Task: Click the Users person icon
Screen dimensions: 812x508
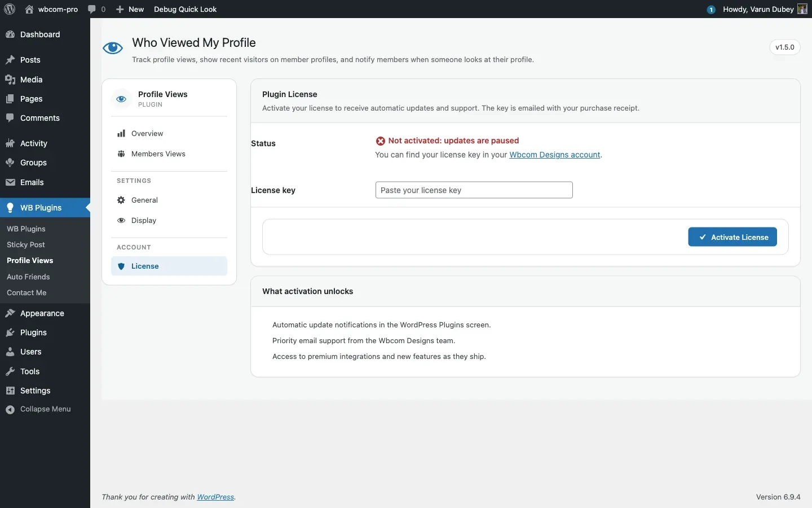Action: point(10,352)
